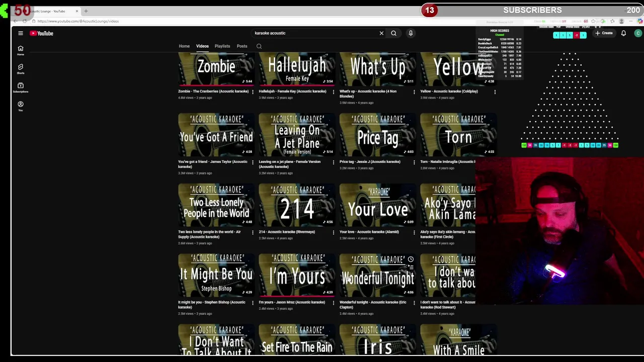Click the Create button
The height and width of the screenshot is (362, 644).
(604, 33)
